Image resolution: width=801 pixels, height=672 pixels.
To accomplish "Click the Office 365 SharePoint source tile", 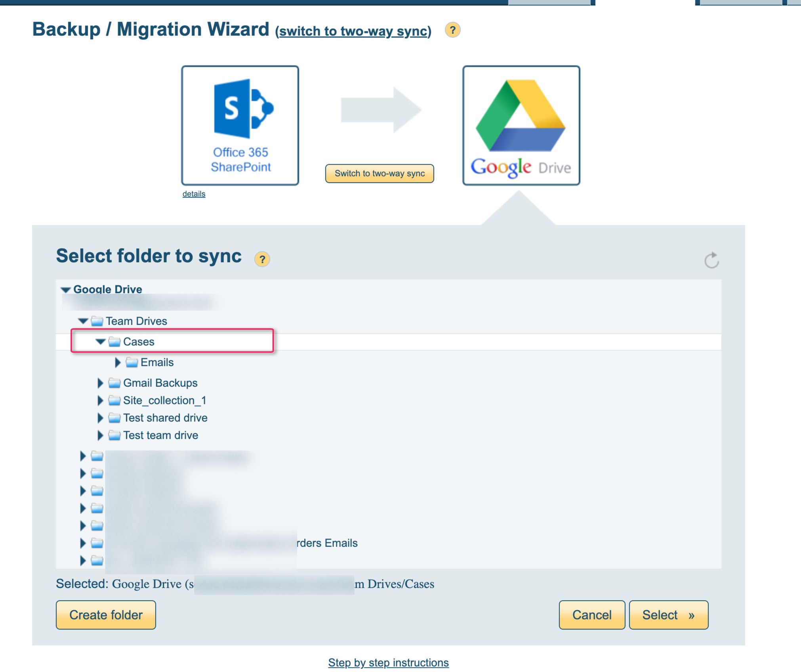I will pos(240,125).
